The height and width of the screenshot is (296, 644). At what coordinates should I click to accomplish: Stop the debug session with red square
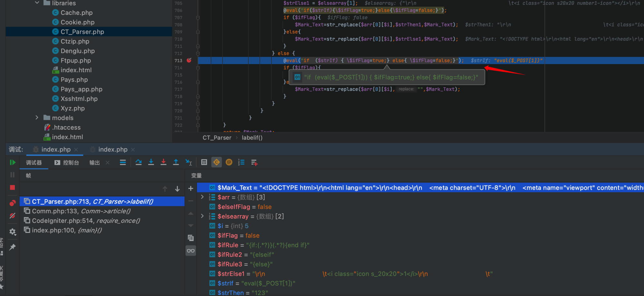pyautogui.click(x=12, y=187)
